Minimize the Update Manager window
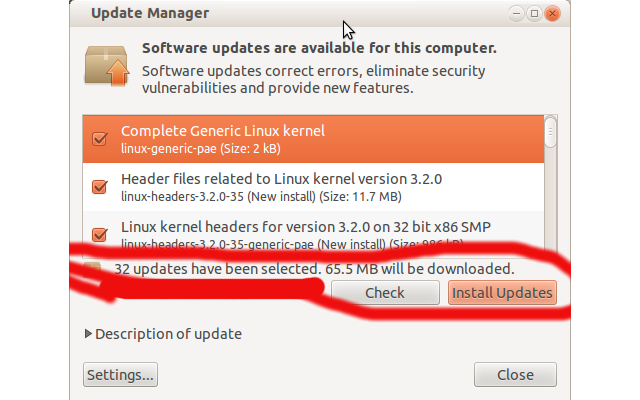Viewport: 640px width, 400px height. pyautogui.click(x=517, y=14)
